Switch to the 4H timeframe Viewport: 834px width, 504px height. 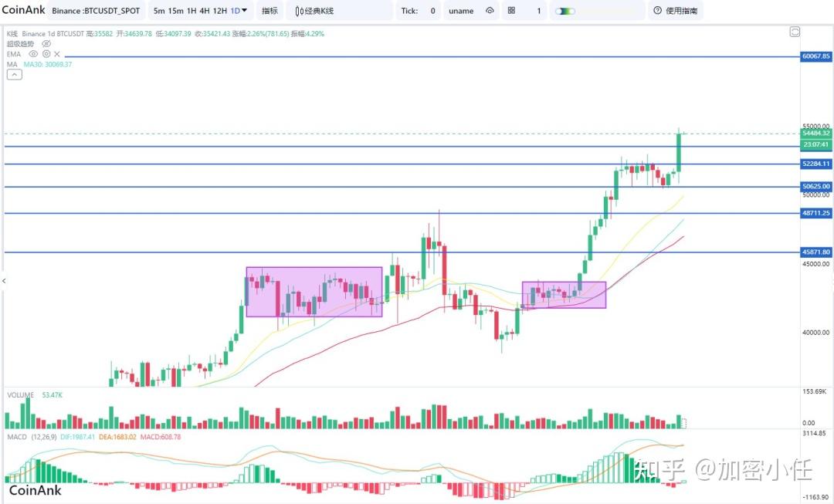tap(205, 11)
